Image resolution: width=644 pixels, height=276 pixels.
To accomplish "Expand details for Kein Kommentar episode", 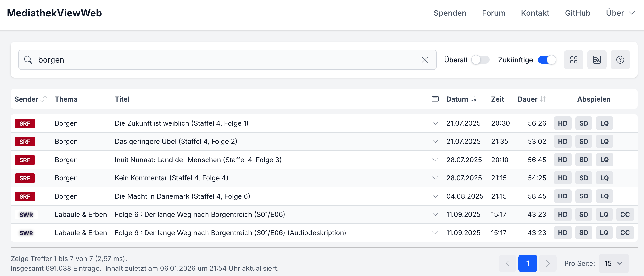I will [435, 178].
